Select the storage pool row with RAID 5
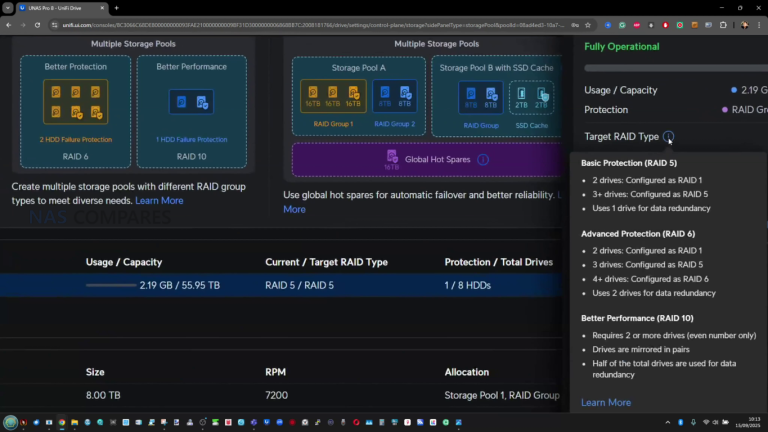The width and height of the screenshot is (768, 432). click(300, 285)
